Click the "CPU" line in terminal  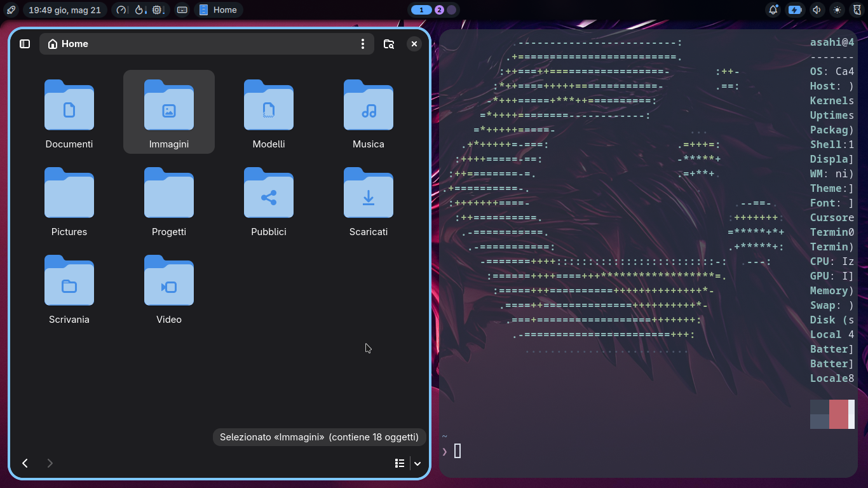click(x=832, y=261)
